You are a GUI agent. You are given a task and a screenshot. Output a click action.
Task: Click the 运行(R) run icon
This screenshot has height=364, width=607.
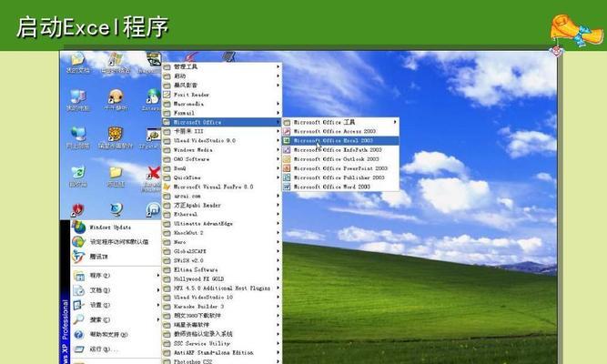[x=79, y=349]
